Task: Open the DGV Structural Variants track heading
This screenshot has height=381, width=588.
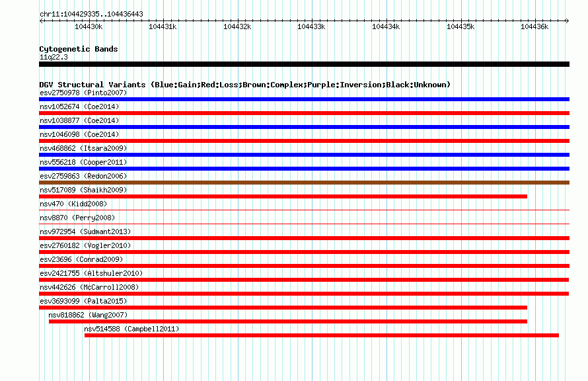Action: (x=245, y=85)
